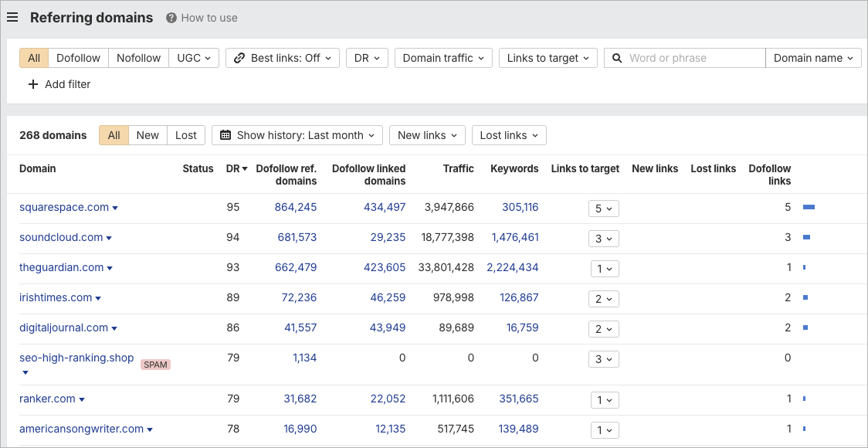Select the Nofollow filter
The image size is (868, 448).
point(138,58)
